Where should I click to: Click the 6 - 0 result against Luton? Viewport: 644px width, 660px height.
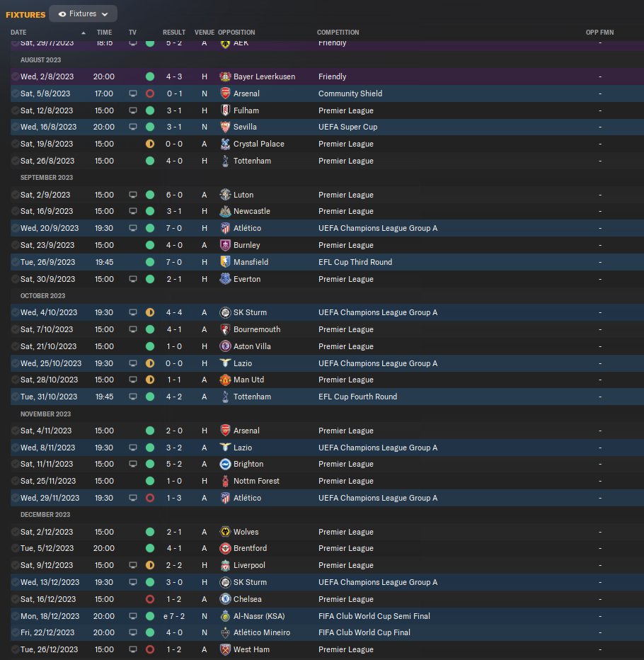pyautogui.click(x=173, y=195)
